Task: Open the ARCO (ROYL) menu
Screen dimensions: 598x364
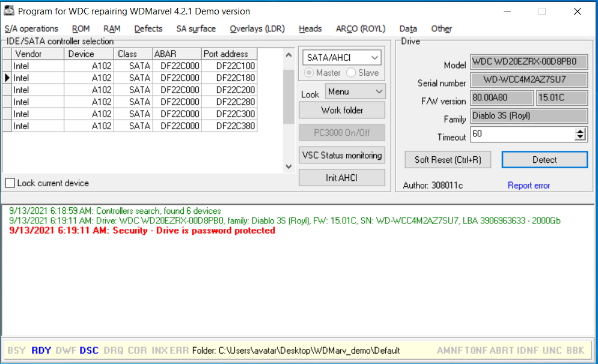Action: pyautogui.click(x=361, y=29)
